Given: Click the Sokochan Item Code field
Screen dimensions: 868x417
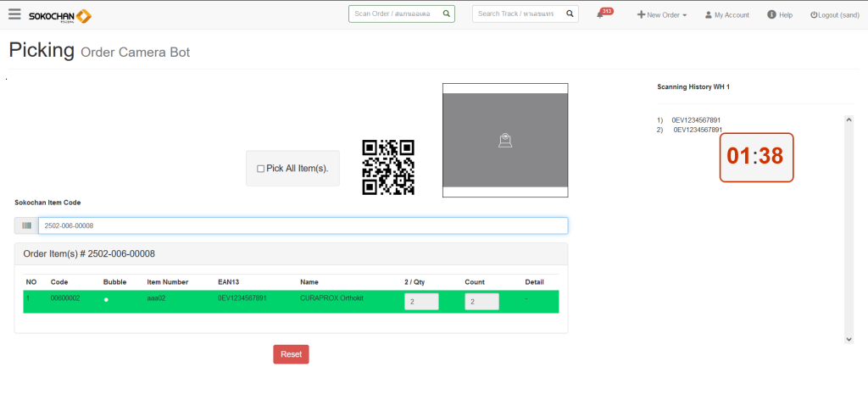Looking at the screenshot, I should coord(303,225).
